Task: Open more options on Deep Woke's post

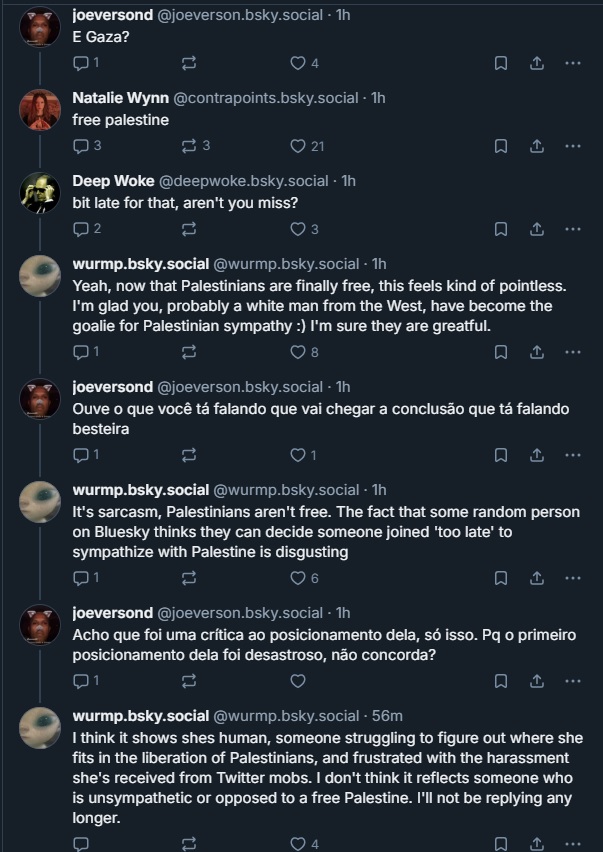Action: [x=572, y=228]
